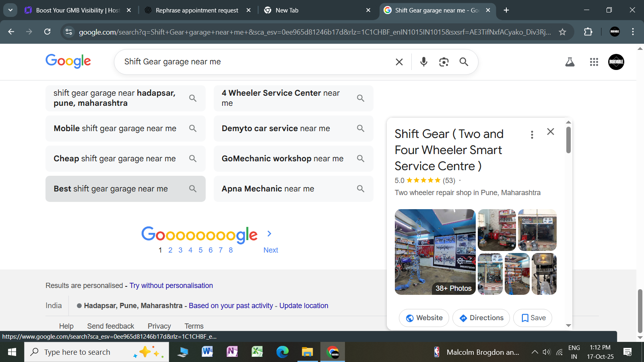This screenshot has width=644, height=362.
Task: Open the Chrome profile avatar in toolbar
Action: pos(615,32)
